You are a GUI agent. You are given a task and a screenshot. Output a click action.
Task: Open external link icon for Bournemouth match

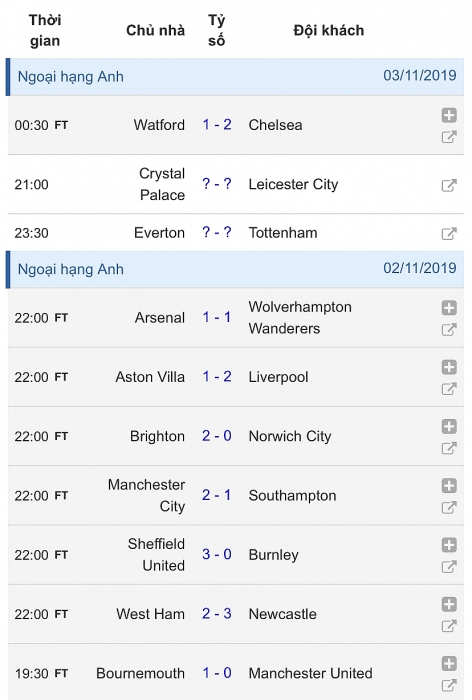tap(449, 685)
